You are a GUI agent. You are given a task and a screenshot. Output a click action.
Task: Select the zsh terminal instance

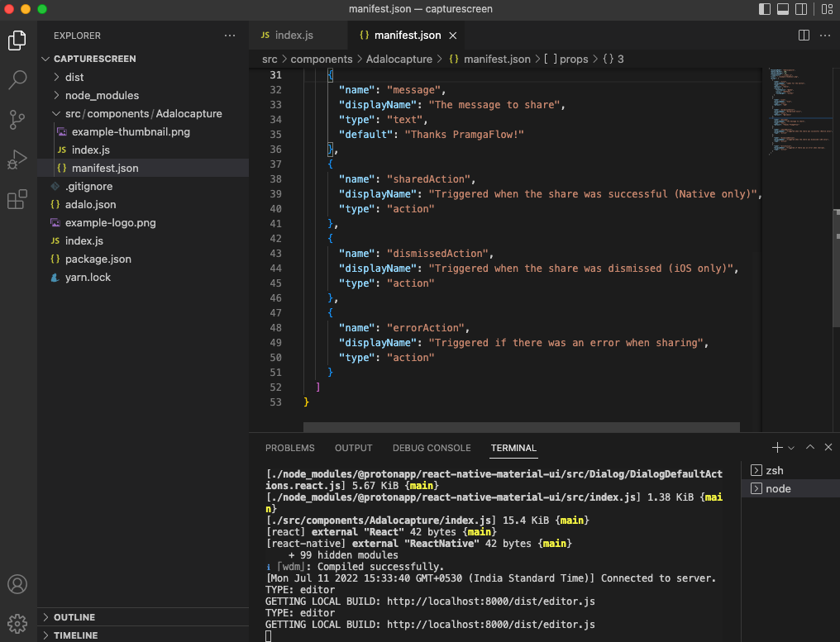point(774,470)
